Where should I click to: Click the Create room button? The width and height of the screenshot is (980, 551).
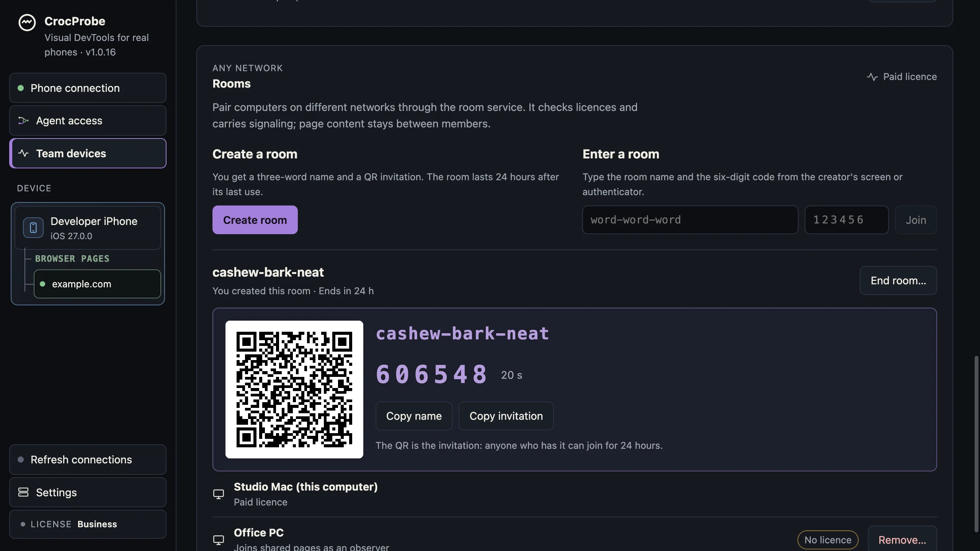click(x=255, y=220)
